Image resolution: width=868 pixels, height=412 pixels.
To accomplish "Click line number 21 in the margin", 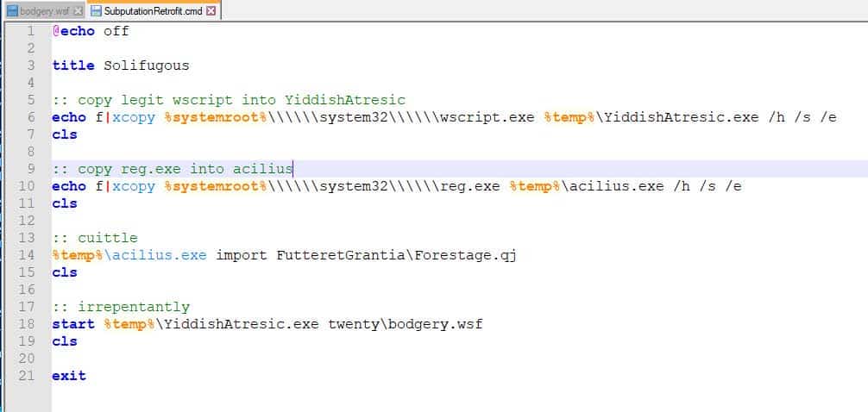I will coord(27,376).
